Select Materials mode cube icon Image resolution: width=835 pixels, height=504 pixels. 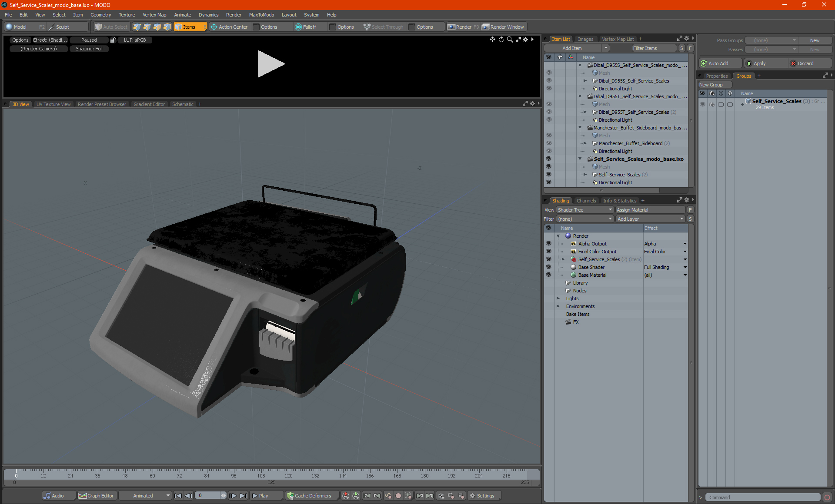[x=167, y=27]
